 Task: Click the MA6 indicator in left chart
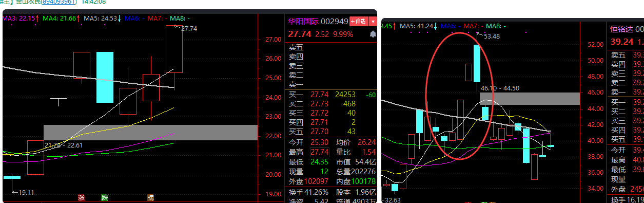[134, 18]
